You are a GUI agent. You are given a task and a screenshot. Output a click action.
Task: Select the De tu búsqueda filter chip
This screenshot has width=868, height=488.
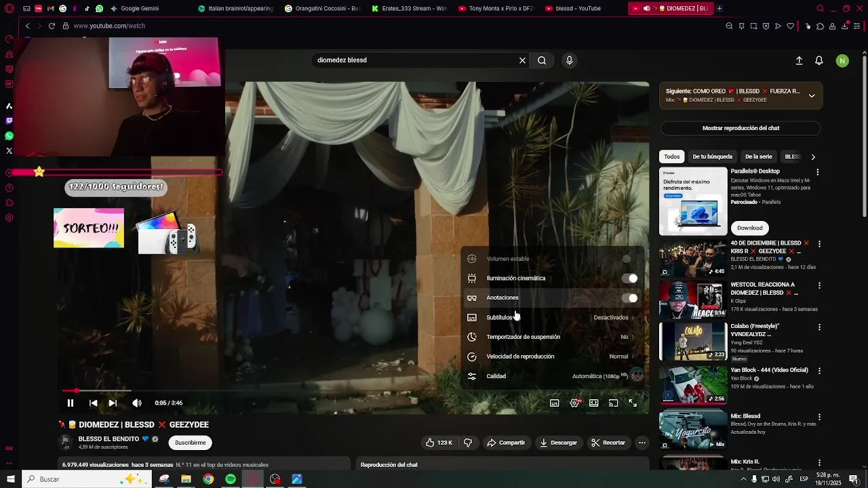[712, 157]
